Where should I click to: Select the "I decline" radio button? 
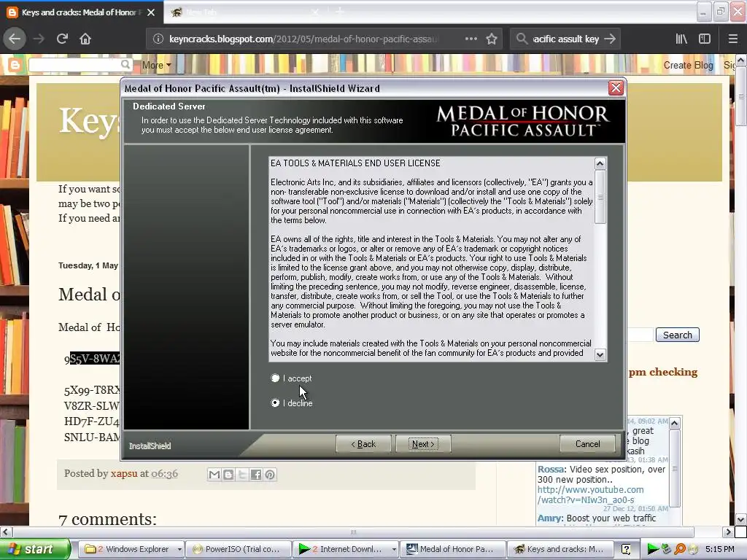[x=275, y=402]
